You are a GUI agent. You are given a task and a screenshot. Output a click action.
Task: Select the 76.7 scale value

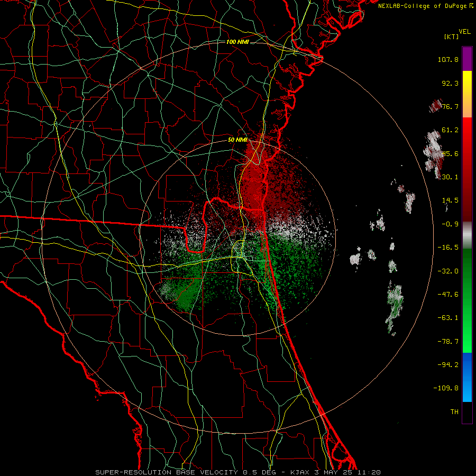[450, 106]
